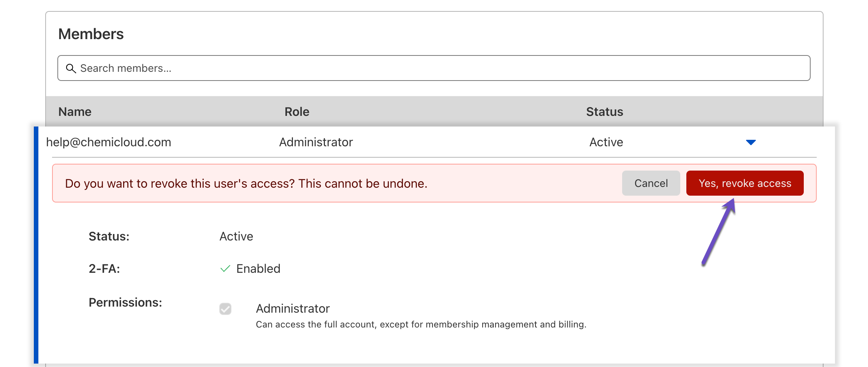The height and width of the screenshot is (367, 868).
Task: Click the revoke warning message text
Action: pyautogui.click(x=246, y=183)
